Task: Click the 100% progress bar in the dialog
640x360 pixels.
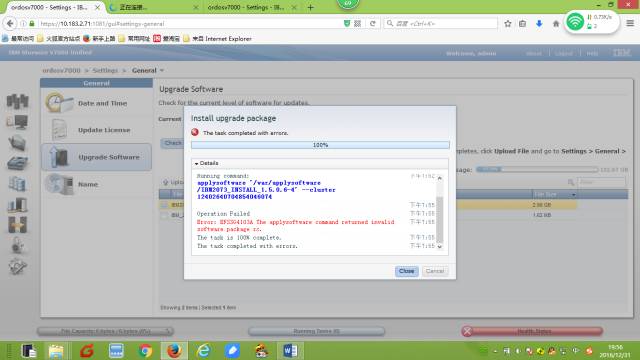Action: 320,145
